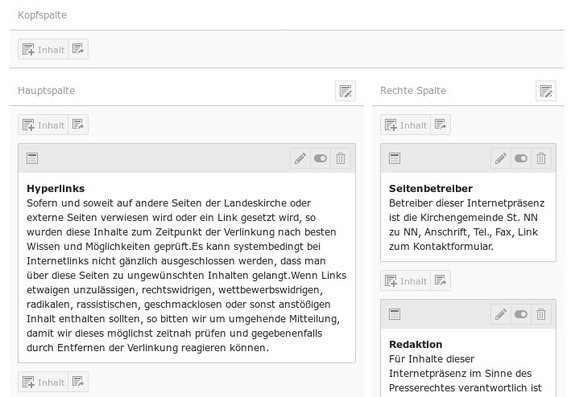The width and height of the screenshot is (575, 397).
Task: Edit the Redaktion element with pencil icon
Action: (501, 314)
